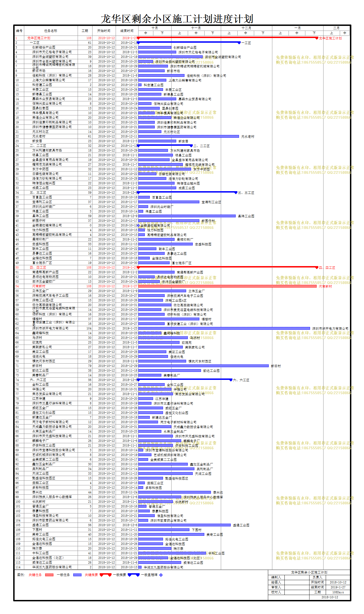Click the Gantt bar for 新田村
This screenshot has height=614, width=364.
coord(203,366)
